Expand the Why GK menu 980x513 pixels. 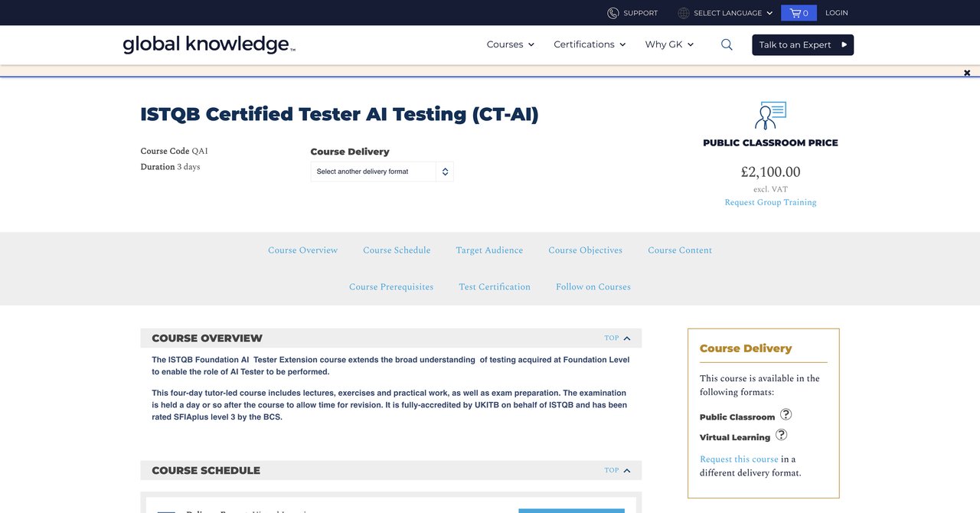[x=669, y=44]
